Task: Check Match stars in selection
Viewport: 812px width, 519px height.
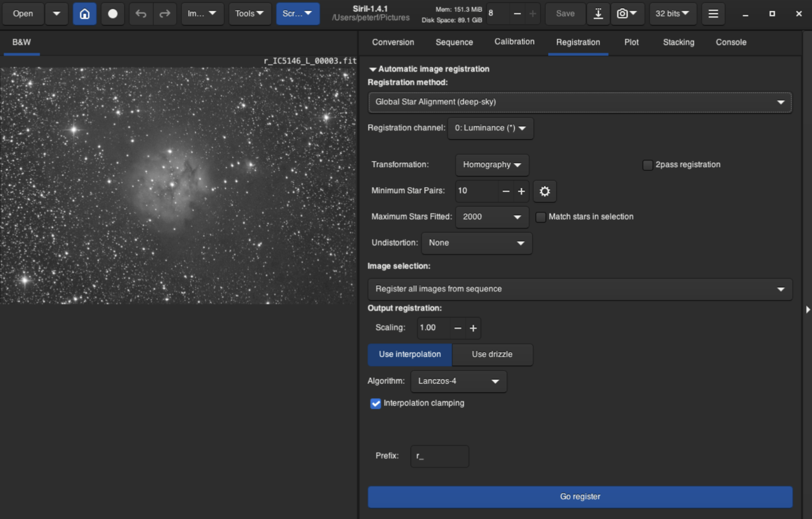Action: pos(540,217)
